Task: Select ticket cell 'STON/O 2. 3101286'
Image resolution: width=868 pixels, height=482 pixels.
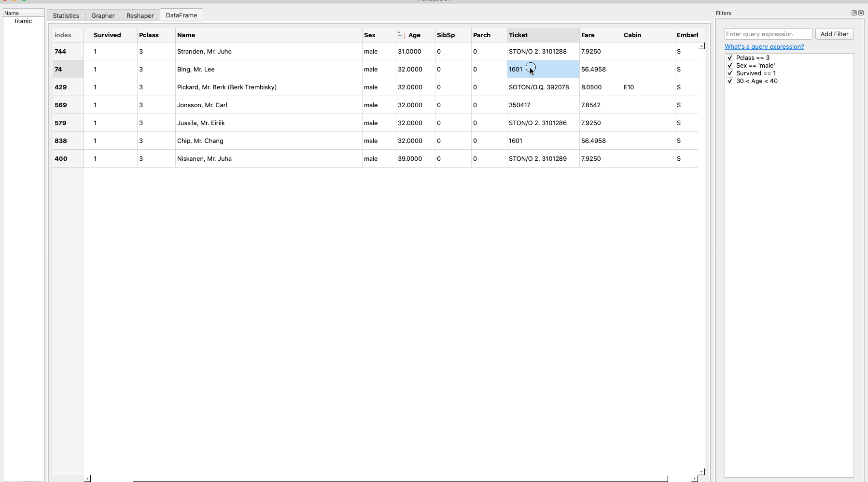Action: click(543, 123)
